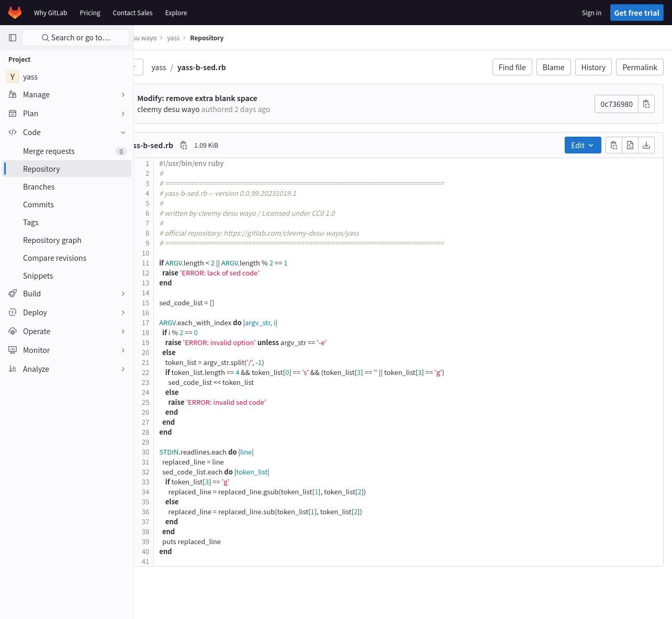This screenshot has height=619, width=672.
Task: Select Tags in sidebar
Action: coord(67,222)
